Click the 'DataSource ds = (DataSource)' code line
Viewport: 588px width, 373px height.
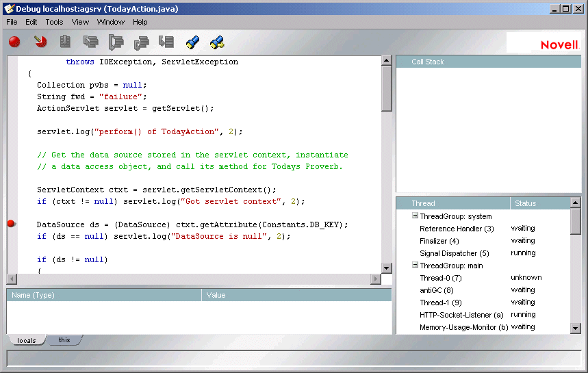pos(192,224)
